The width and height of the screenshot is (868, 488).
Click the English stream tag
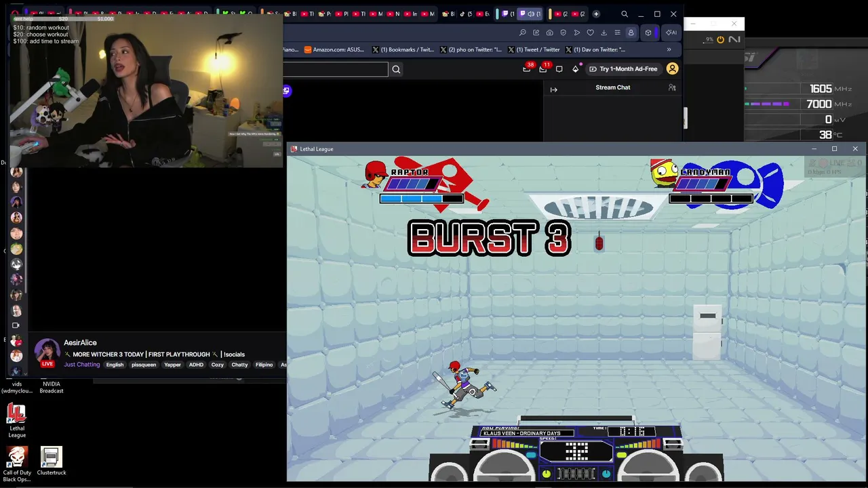[115, 365]
